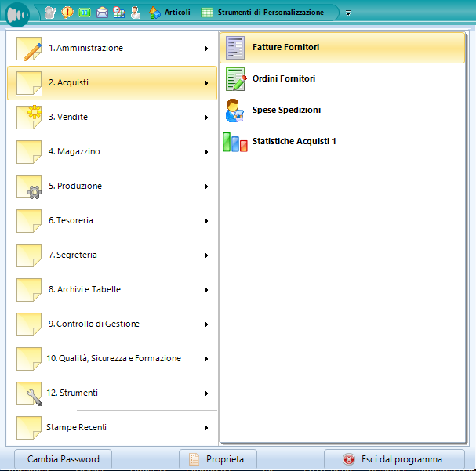
Task: Click Esci dal programma to exit
Action: tap(394, 459)
